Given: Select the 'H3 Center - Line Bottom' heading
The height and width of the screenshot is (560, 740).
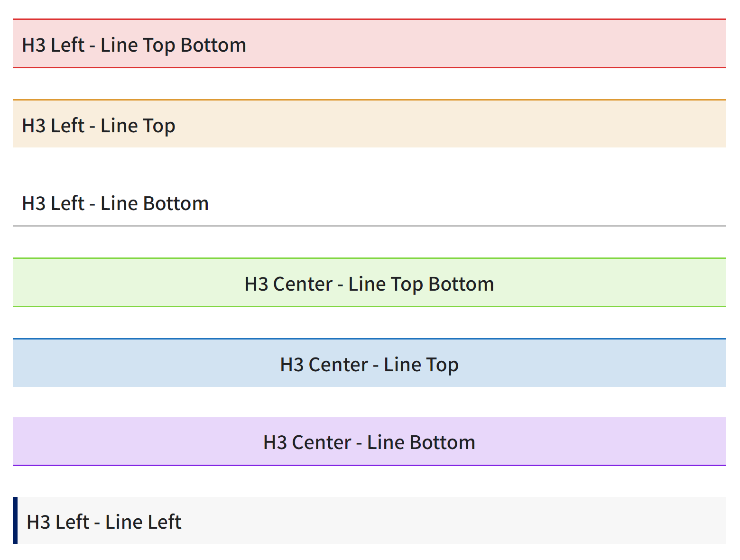Looking at the screenshot, I should coord(369,441).
